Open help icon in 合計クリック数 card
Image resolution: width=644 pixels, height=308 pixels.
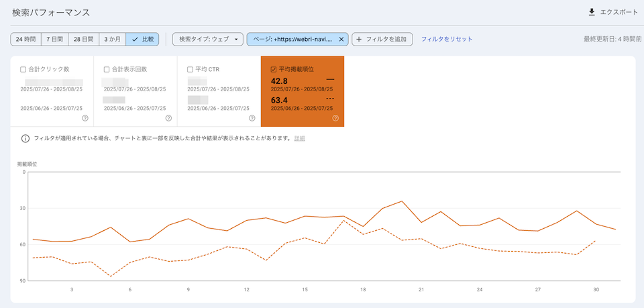[x=85, y=118]
